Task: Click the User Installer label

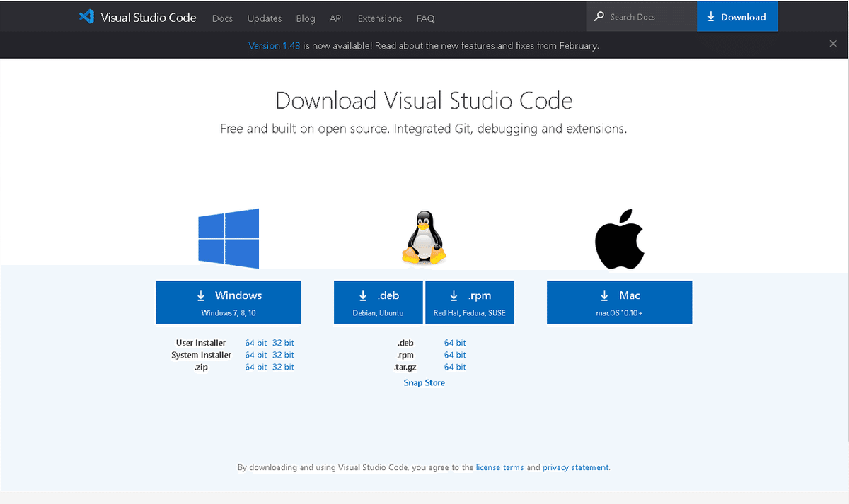Action: 201,343
